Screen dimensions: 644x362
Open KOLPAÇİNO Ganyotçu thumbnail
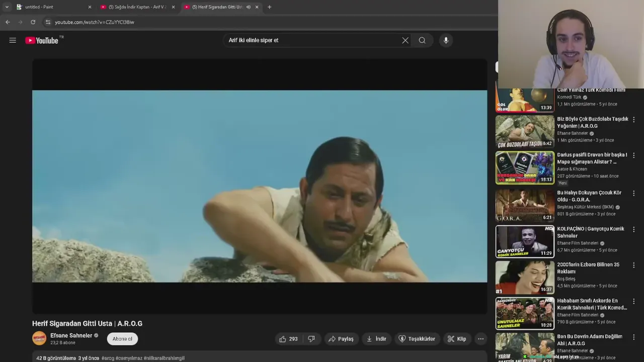(x=525, y=241)
